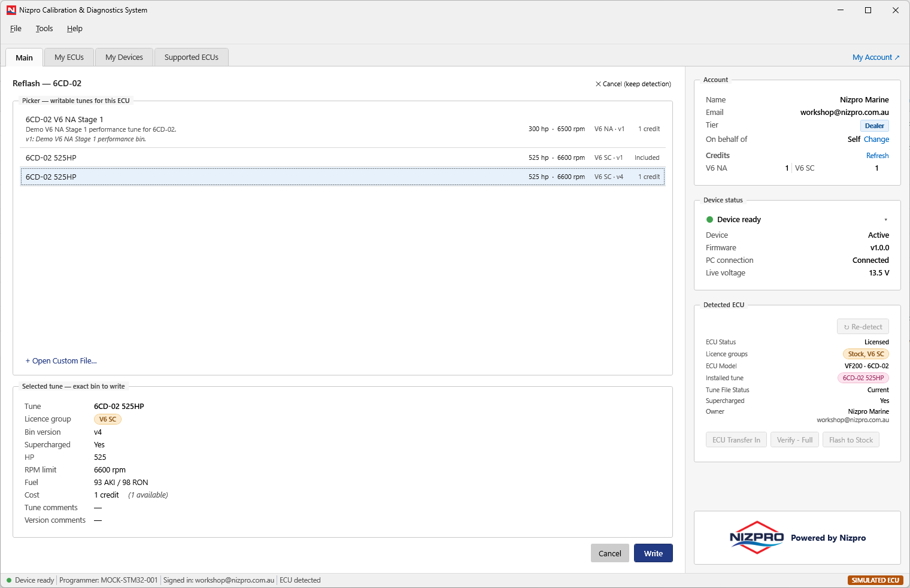The height and width of the screenshot is (588, 910).
Task: Click the Powered by Nizpro text
Action: 828,538
